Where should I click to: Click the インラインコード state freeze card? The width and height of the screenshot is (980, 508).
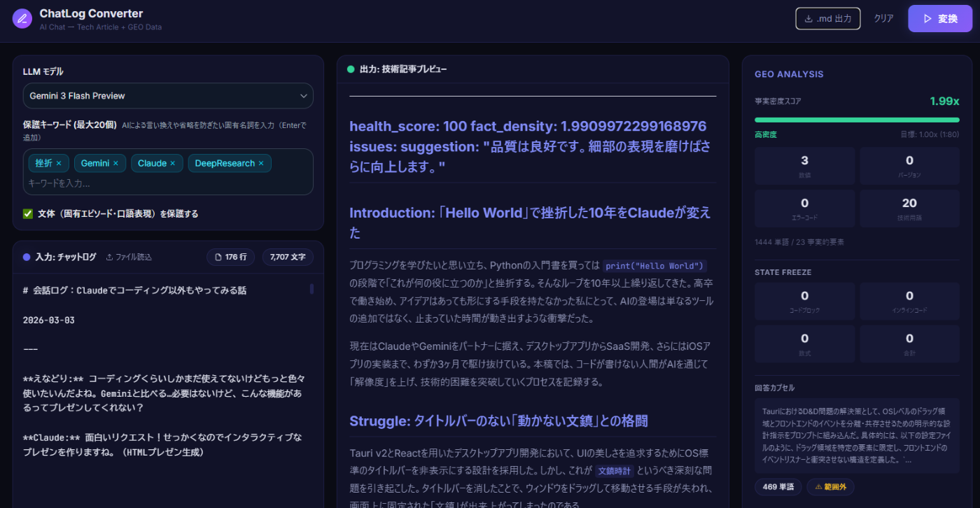[x=909, y=301]
